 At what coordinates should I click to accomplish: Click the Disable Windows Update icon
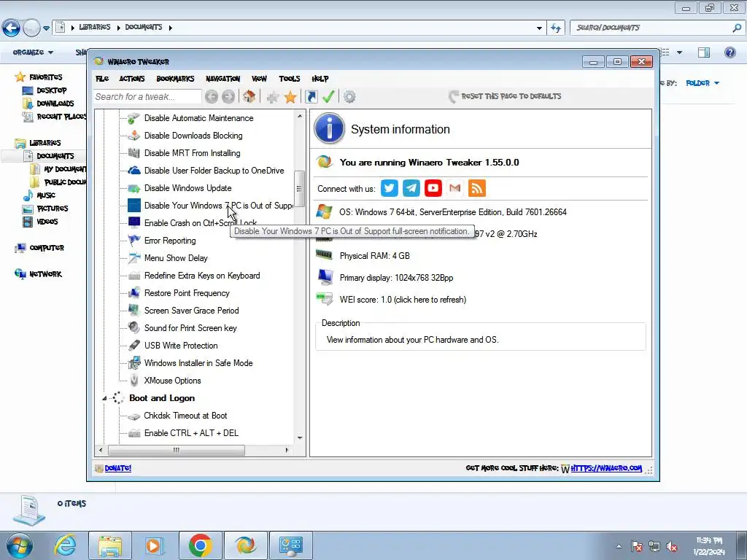coord(134,188)
